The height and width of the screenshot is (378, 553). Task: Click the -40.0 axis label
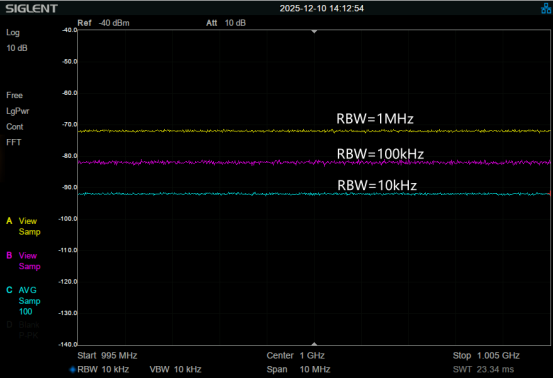pyautogui.click(x=69, y=30)
